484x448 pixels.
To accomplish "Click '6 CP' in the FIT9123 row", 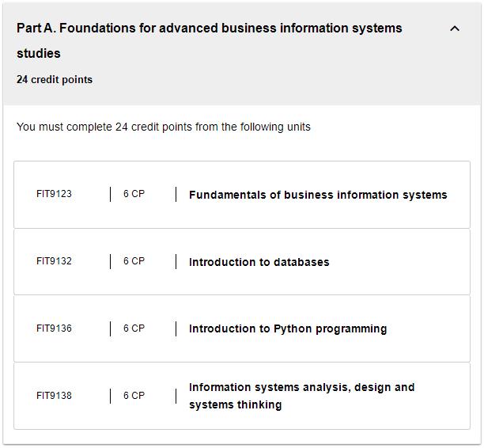I will point(134,194).
